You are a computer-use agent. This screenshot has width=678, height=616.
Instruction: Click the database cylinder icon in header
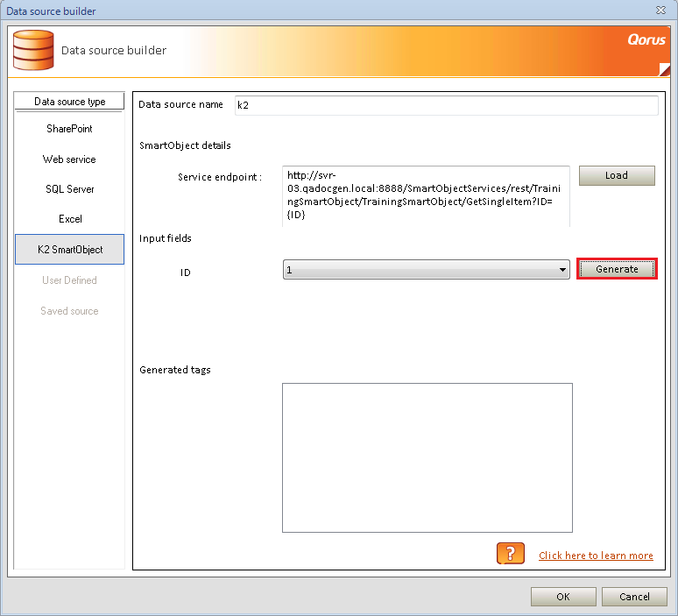point(33,50)
